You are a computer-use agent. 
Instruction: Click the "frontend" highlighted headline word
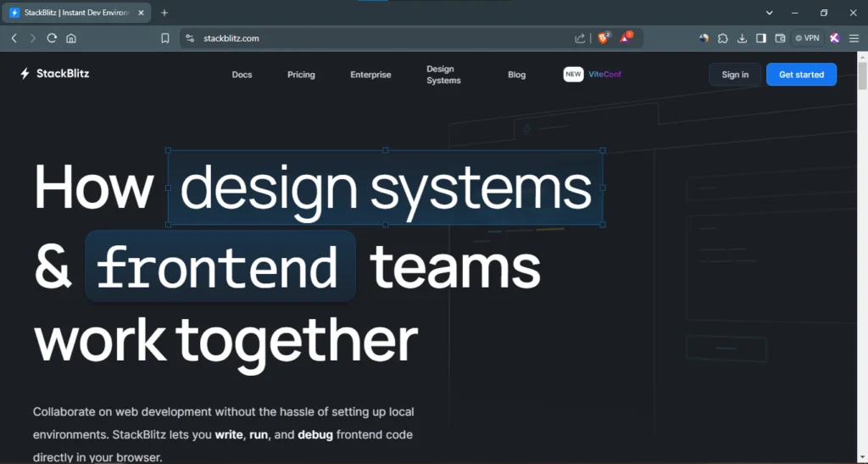pos(220,266)
